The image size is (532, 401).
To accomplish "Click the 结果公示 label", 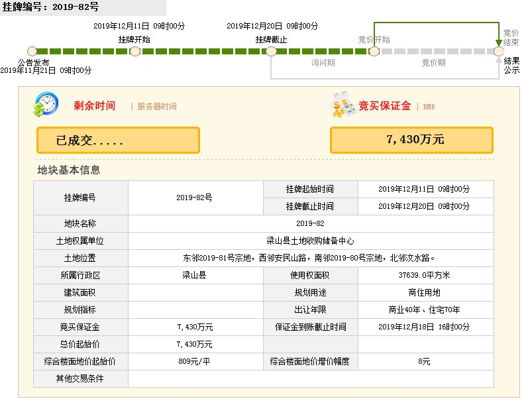I will coord(511,66).
